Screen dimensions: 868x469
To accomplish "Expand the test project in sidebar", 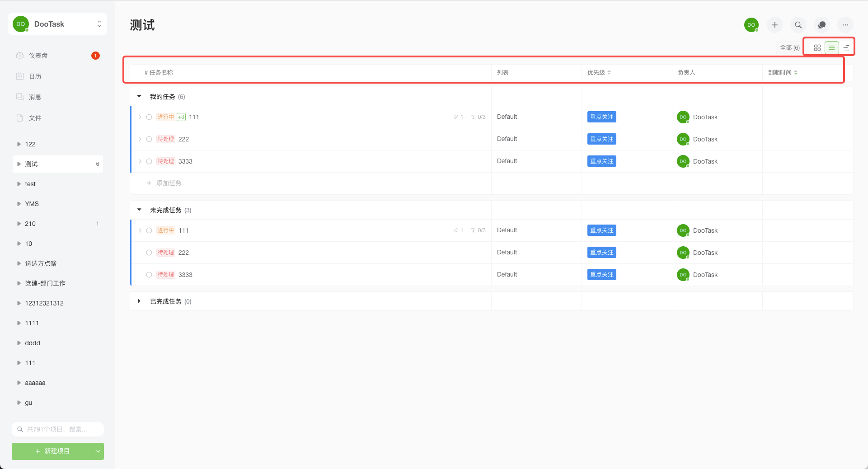I will pyautogui.click(x=19, y=184).
